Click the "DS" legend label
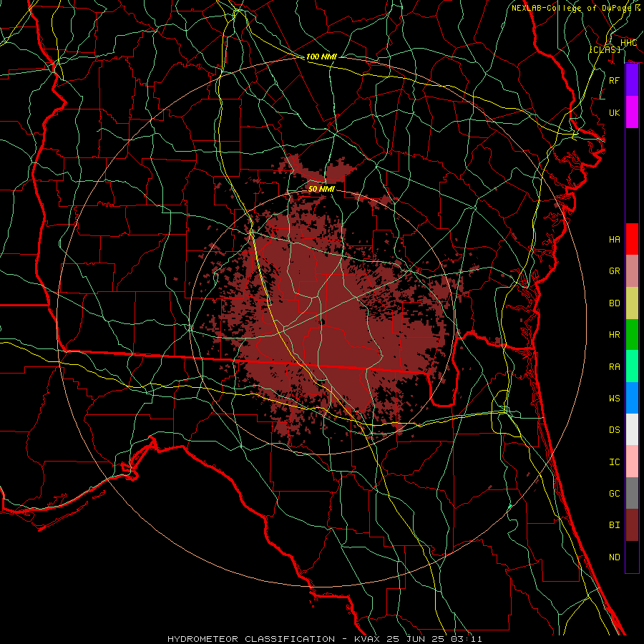The width and height of the screenshot is (644, 644). (615, 430)
